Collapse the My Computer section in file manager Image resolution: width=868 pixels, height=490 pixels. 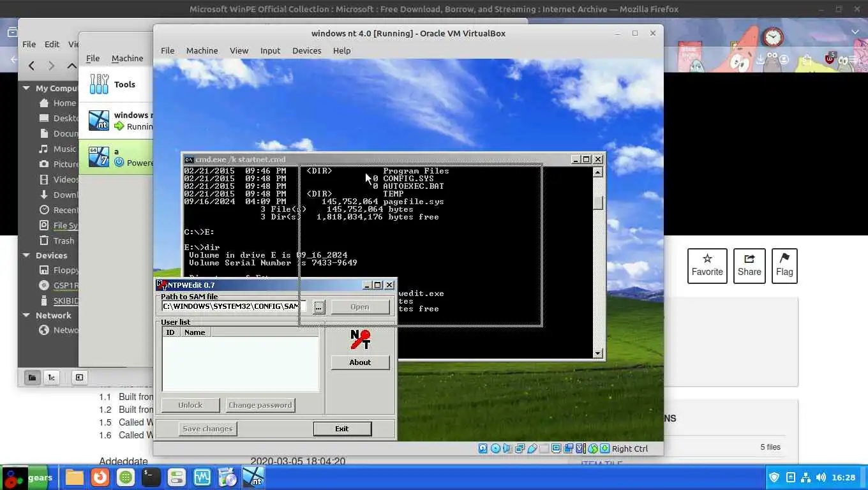[27, 88]
